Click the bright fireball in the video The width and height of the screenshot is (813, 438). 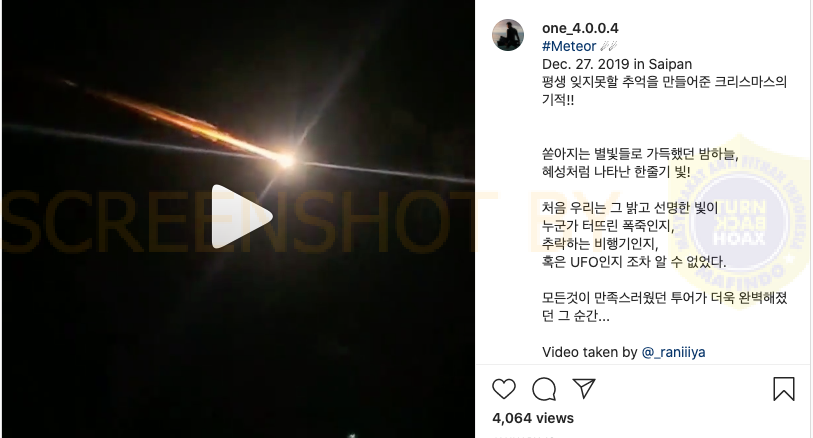click(286, 160)
